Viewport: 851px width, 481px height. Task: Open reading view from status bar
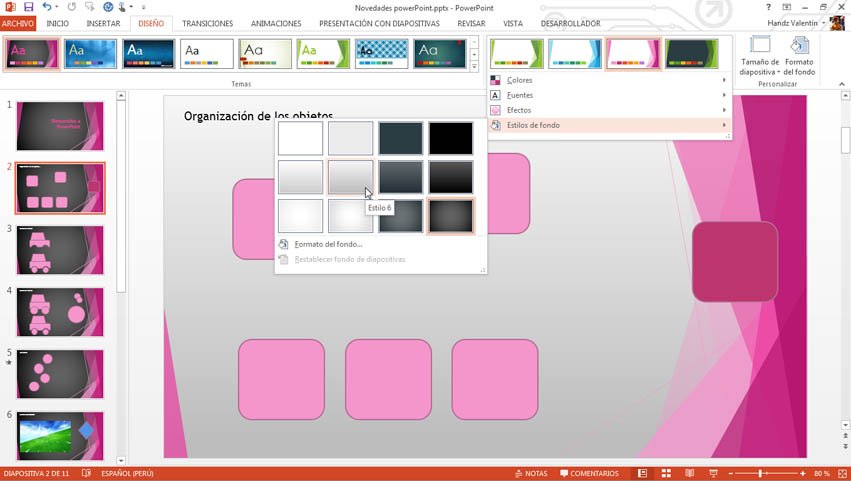tap(687, 473)
